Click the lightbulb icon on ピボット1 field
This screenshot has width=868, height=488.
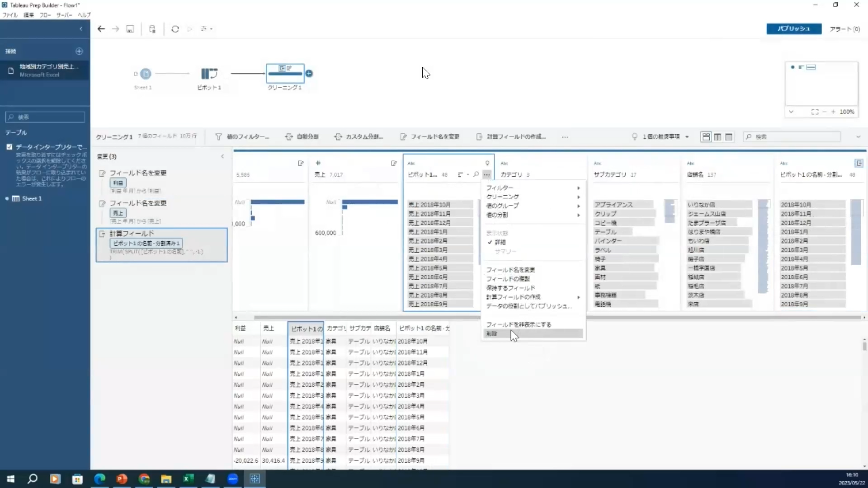pyautogui.click(x=487, y=163)
